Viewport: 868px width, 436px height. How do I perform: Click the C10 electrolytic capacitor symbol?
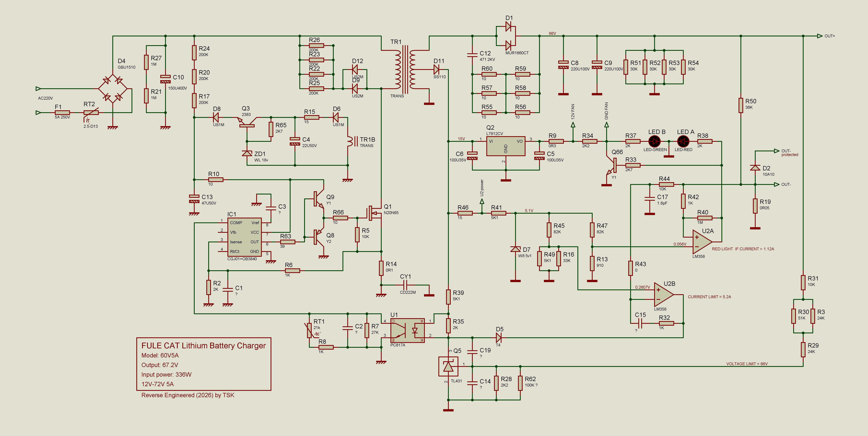(x=165, y=79)
